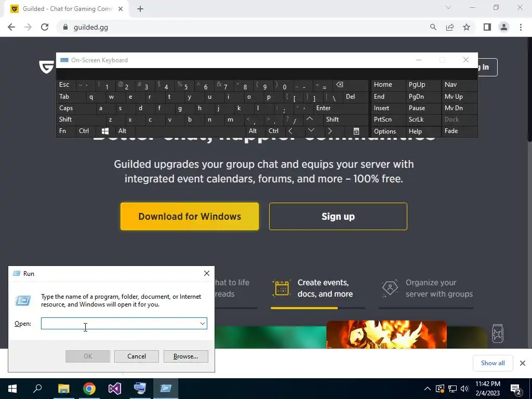
Task: Click the Chrome back arrow
Action: pos(11,27)
